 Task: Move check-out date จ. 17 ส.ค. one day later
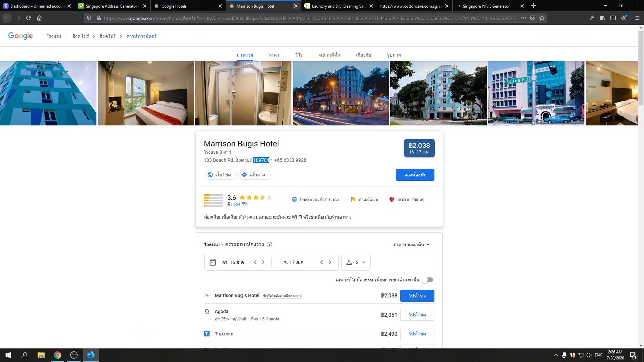(x=330, y=262)
